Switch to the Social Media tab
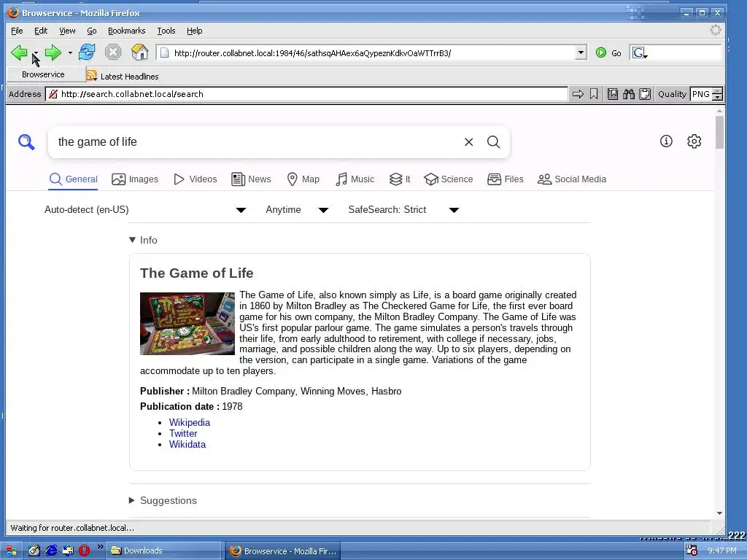The image size is (747, 560). click(572, 179)
